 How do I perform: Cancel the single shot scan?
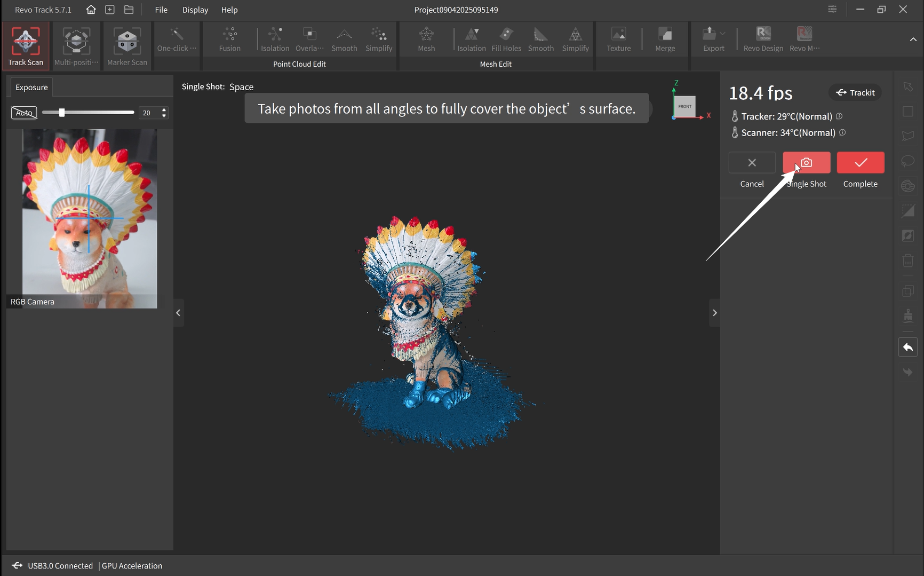tap(752, 162)
